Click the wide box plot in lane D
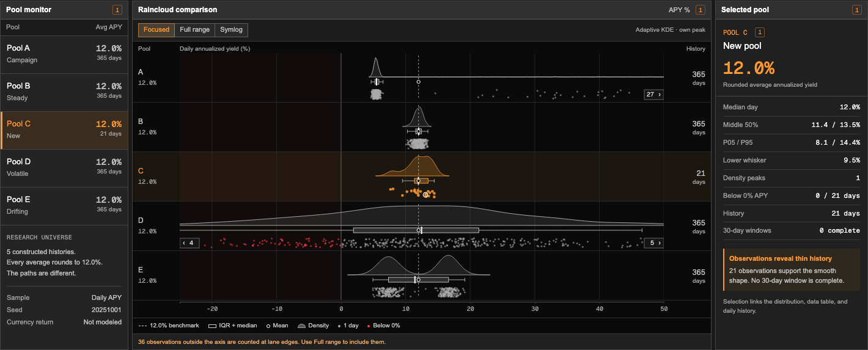 click(416, 230)
